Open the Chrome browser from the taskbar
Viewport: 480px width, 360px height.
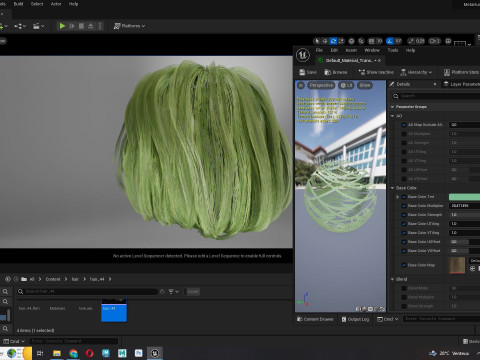[73, 353]
